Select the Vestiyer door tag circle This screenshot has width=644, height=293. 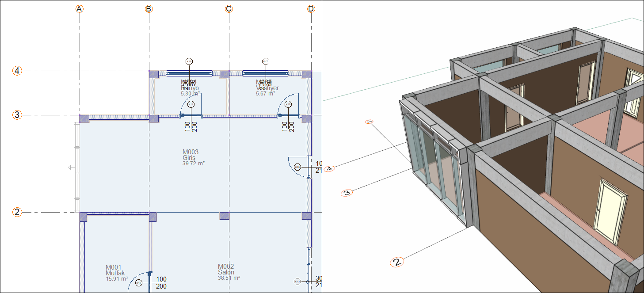click(288, 105)
